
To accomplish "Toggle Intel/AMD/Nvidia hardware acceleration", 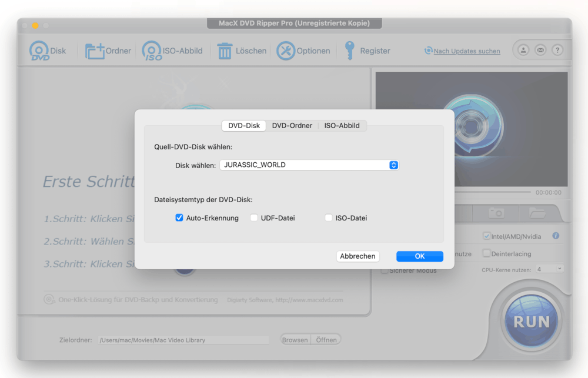I will tap(486, 236).
